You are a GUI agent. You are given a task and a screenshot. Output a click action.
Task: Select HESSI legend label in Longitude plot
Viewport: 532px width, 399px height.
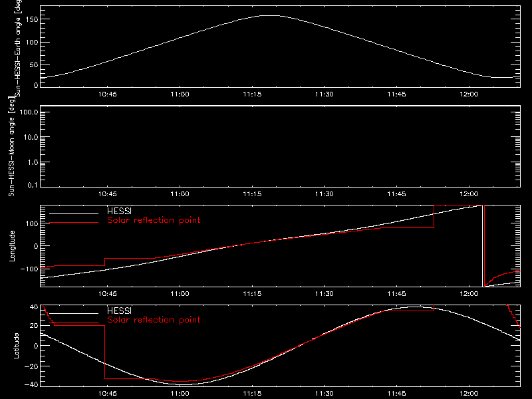click(119, 211)
